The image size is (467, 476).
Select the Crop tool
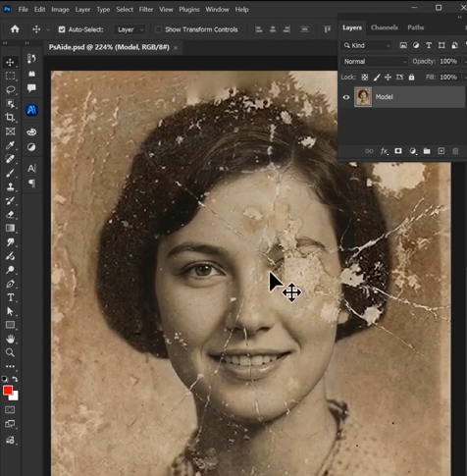tap(10, 117)
